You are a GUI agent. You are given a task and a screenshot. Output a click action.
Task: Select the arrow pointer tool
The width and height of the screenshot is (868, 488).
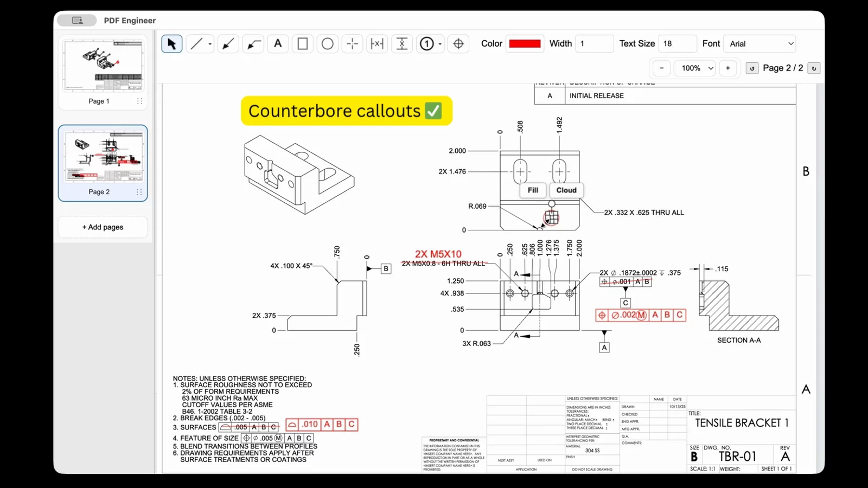pyautogui.click(x=171, y=43)
